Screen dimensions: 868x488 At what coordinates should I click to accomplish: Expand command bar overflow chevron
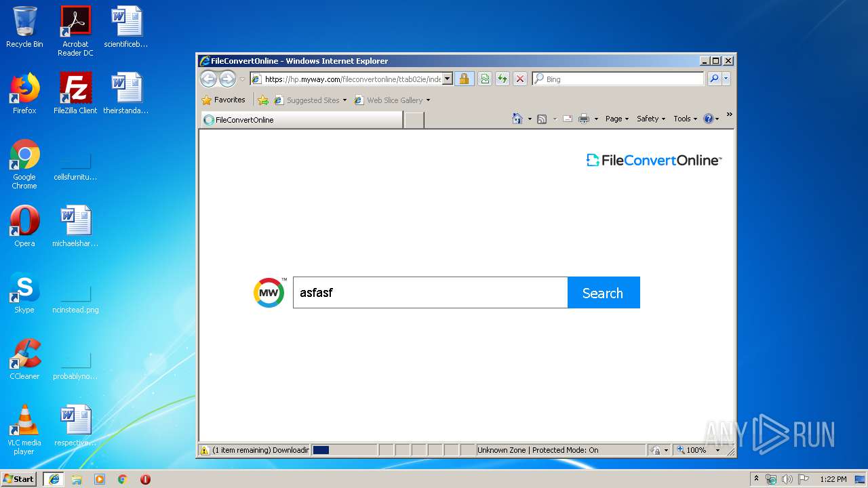(730, 115)
